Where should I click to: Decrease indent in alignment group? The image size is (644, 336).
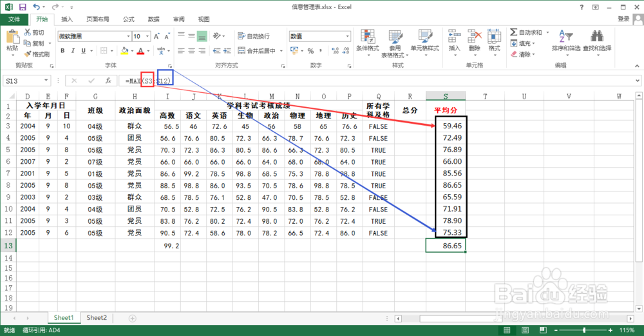coord(217,50)
